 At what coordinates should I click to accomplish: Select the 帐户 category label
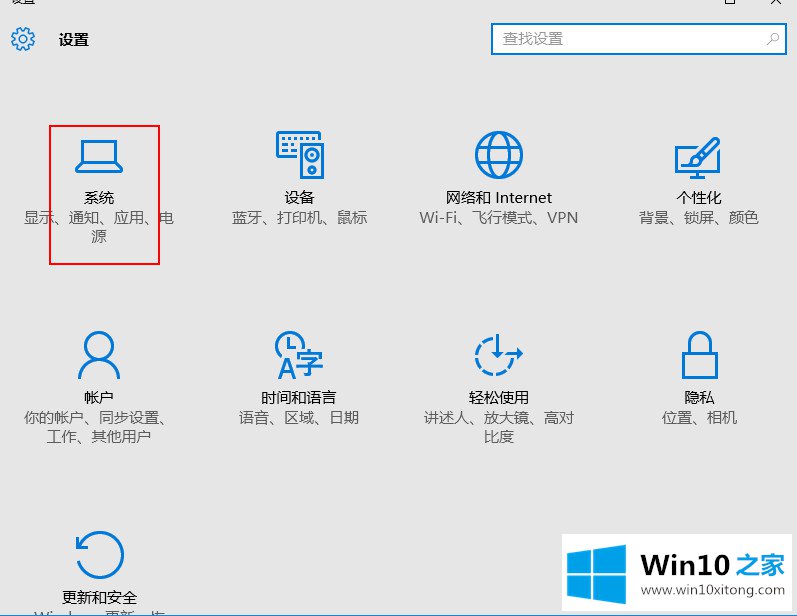(99, 397)
